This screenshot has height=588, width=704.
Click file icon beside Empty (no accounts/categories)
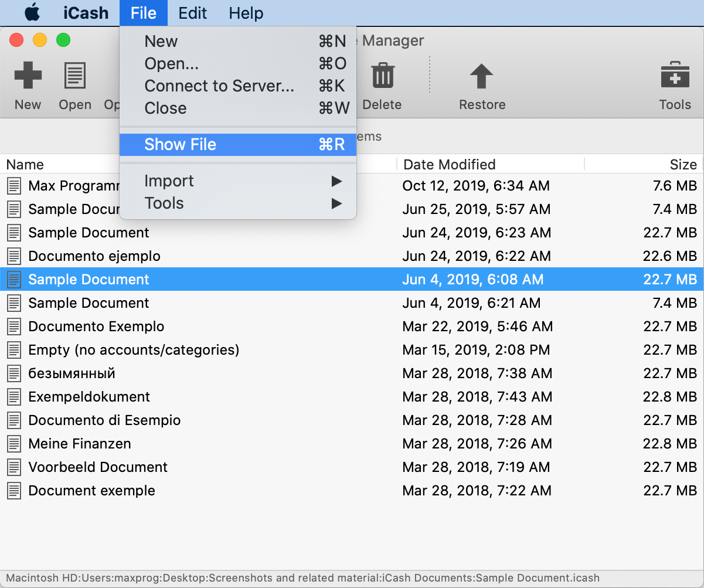[13, 350]
